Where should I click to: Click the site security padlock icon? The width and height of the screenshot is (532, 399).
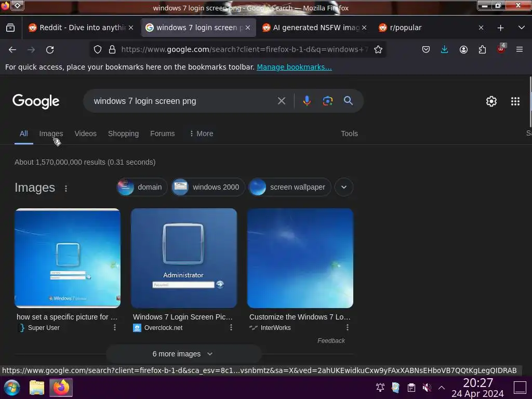tap(112, 49)
